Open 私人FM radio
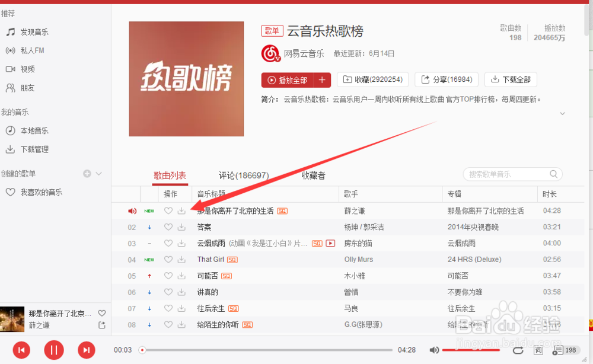The height and width of the screenshot is (364, 593). coord(25,50)
